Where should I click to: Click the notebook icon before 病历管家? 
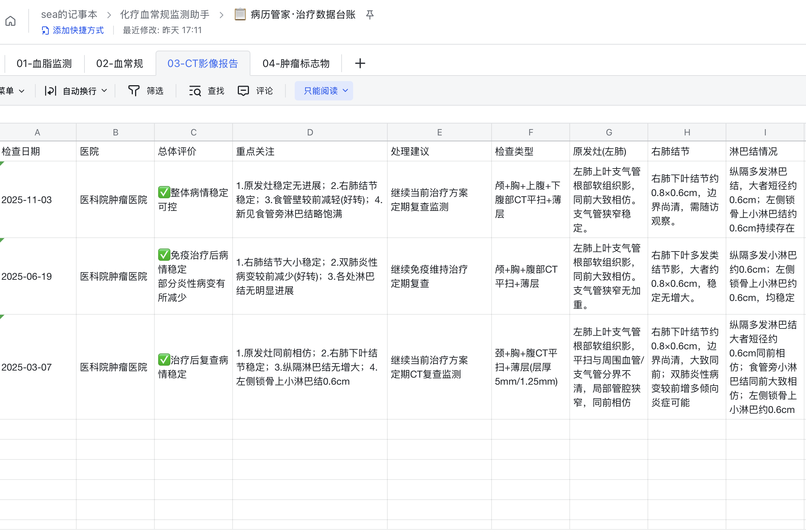(240, 14)
